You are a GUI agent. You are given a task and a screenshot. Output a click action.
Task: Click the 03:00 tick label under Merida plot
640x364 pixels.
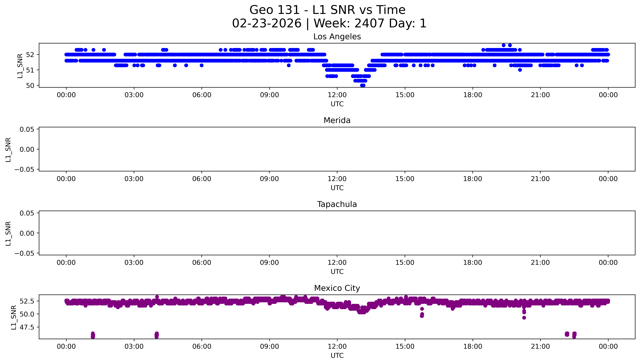(x=134, y=179)
